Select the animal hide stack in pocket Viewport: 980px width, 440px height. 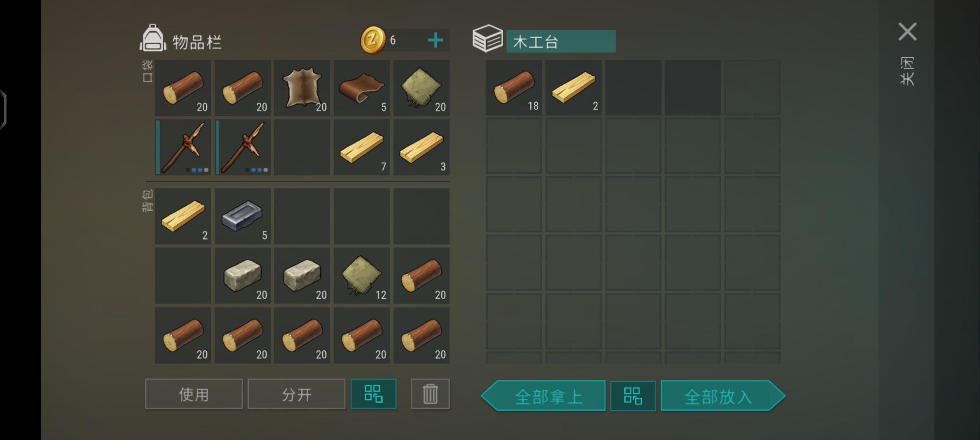(302, 88)
